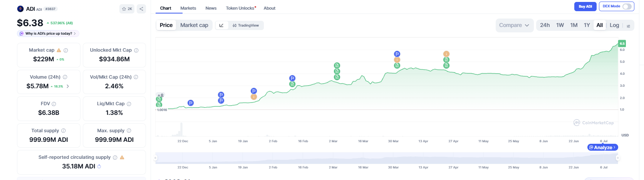Viewport: 644px width, 180px height.
Task: Click the blue flag marker in late December
Action: [191, 103]
